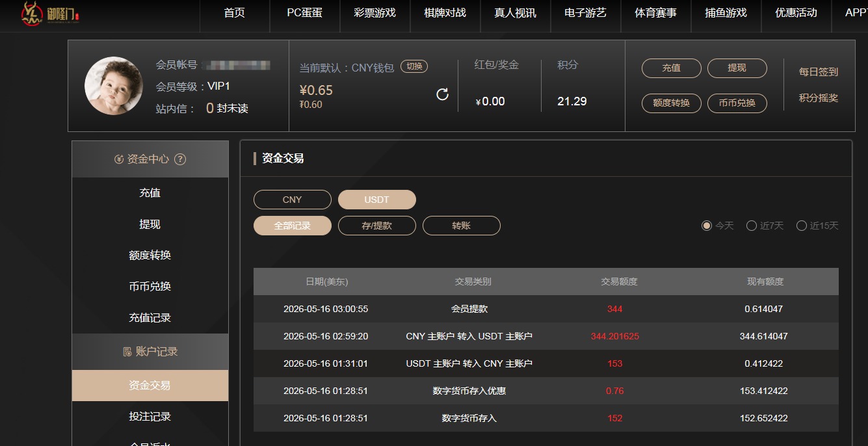Open the 积分摇奖 link
The image size is (868, 446).
(819, 98)
